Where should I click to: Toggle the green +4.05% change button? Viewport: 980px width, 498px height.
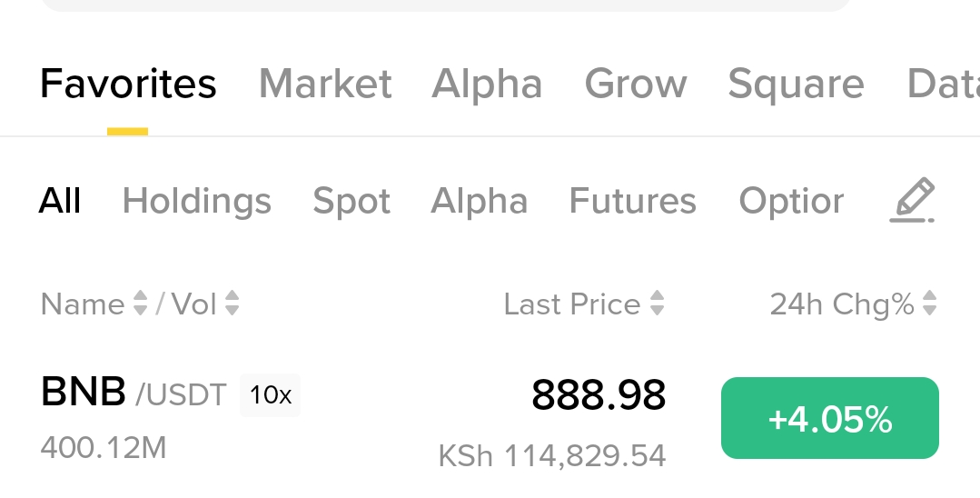(x=829, y=419)
